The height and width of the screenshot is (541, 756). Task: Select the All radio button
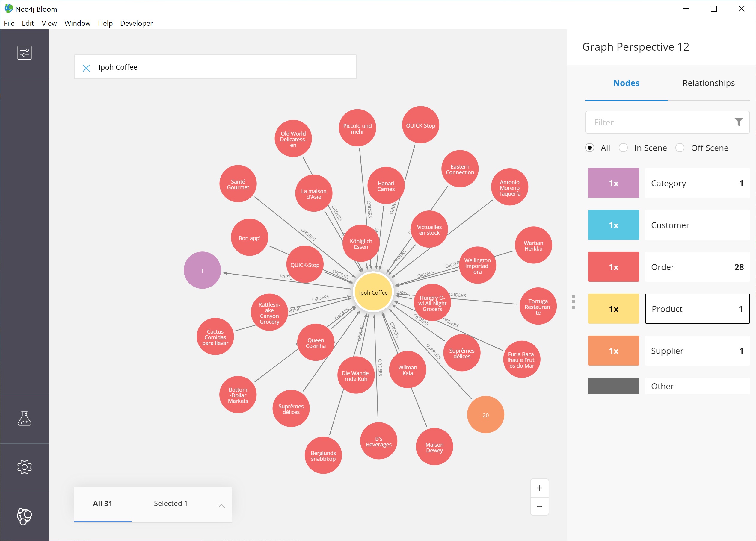pos(589,148)
